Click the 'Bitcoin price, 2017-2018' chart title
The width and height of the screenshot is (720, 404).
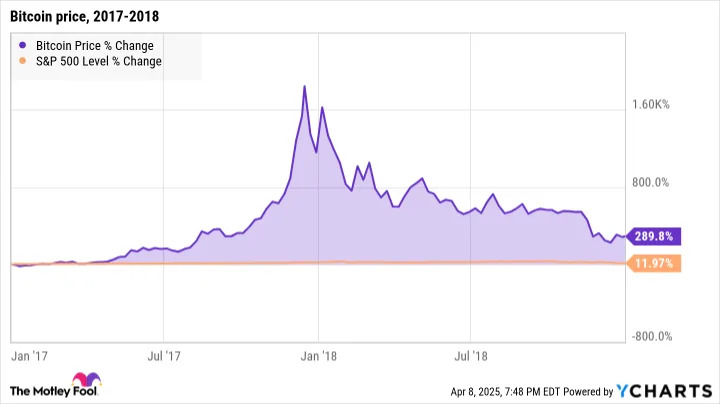84,17
